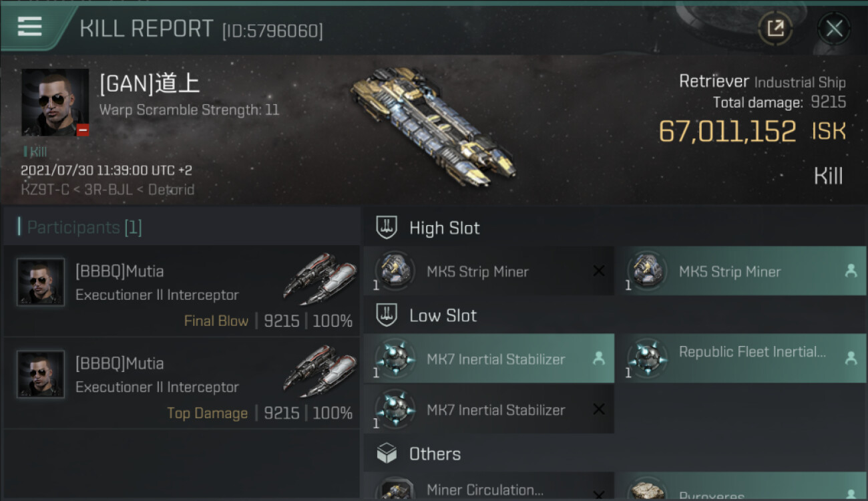
Task: Select the Final Blow Mutia portrait
Action: tap(41, 282)
